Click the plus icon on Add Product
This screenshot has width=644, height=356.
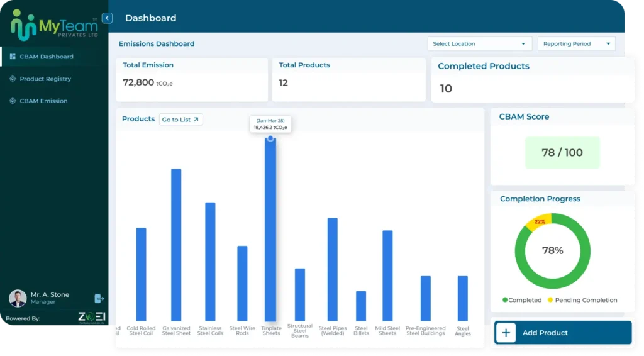507,333
